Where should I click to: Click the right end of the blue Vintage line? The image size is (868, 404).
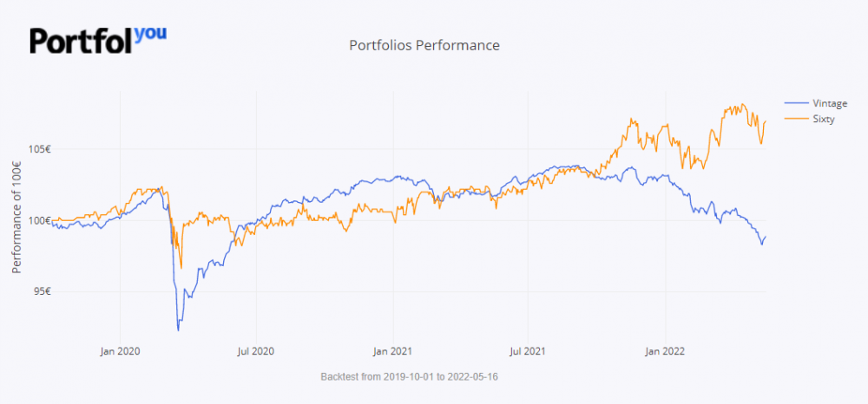[766, 237]
